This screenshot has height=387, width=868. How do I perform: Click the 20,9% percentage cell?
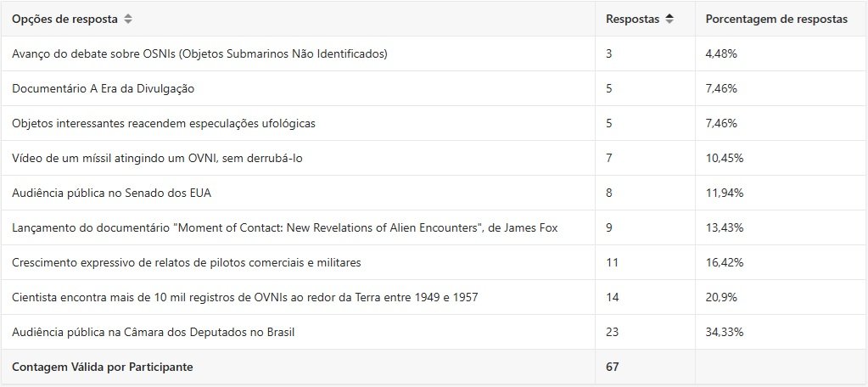(721, 297)
